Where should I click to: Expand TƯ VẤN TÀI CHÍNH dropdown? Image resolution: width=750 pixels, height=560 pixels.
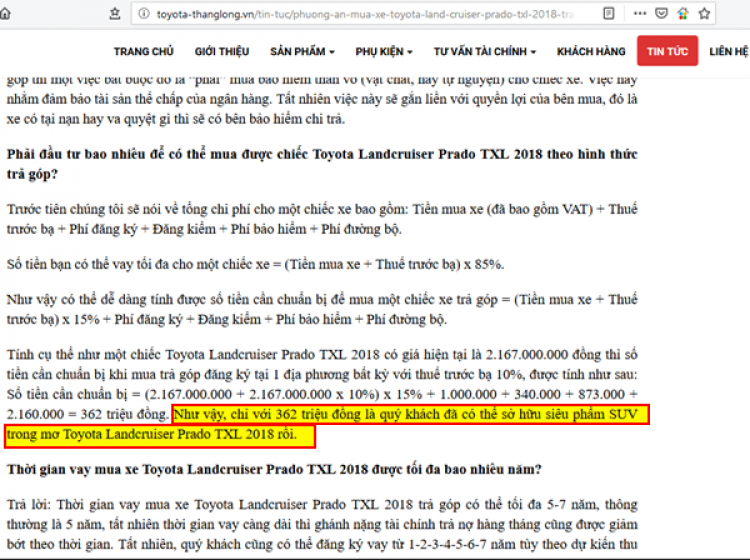[x=485, y=51]
